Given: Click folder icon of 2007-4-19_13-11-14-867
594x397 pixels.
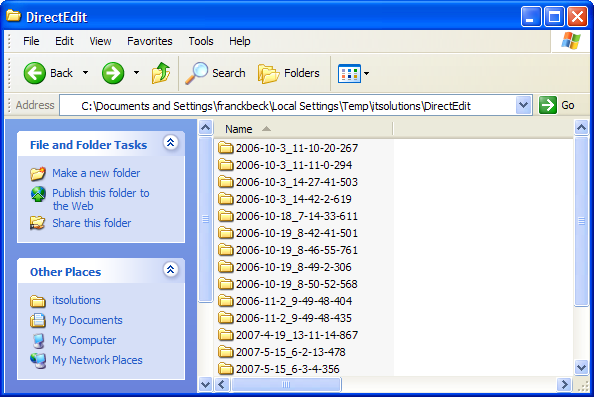Looking at the screenshot, I should point(226,335).
